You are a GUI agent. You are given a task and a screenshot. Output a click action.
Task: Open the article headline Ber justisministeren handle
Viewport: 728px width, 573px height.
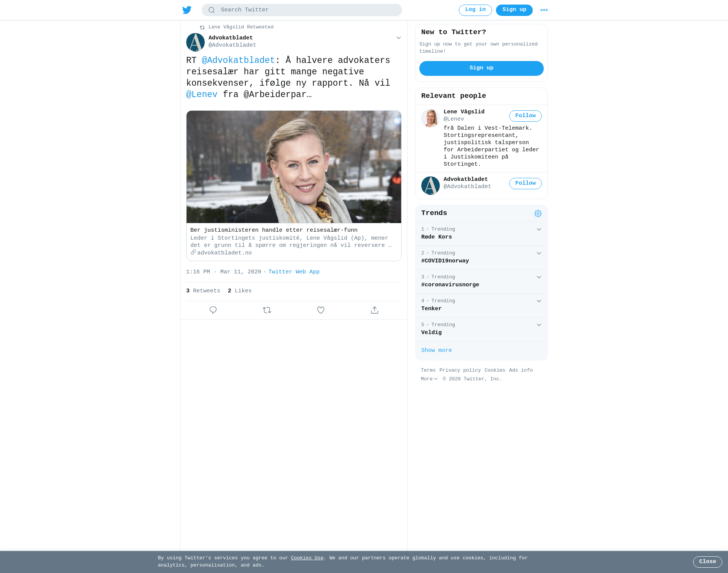coord(274,230)
